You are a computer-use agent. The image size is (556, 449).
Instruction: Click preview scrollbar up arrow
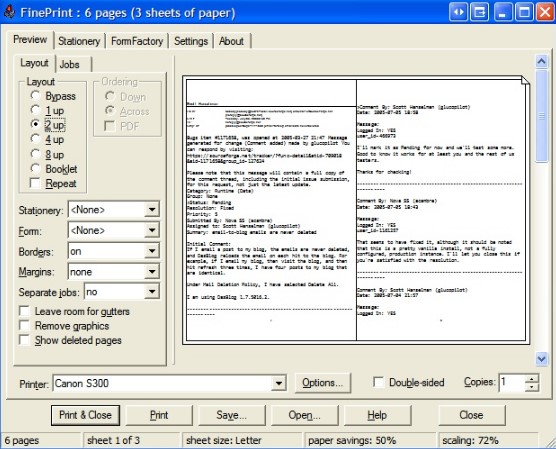click(x=541, y=62)
